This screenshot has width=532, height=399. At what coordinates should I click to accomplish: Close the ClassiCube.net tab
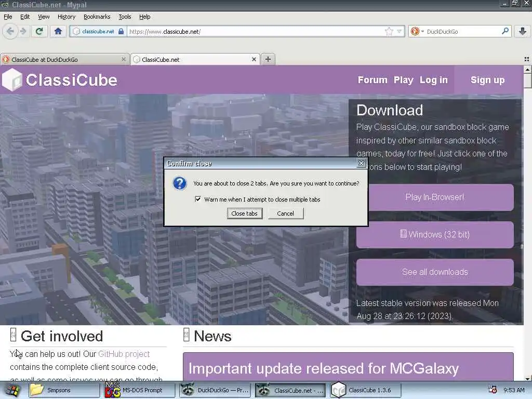point(254,59)
